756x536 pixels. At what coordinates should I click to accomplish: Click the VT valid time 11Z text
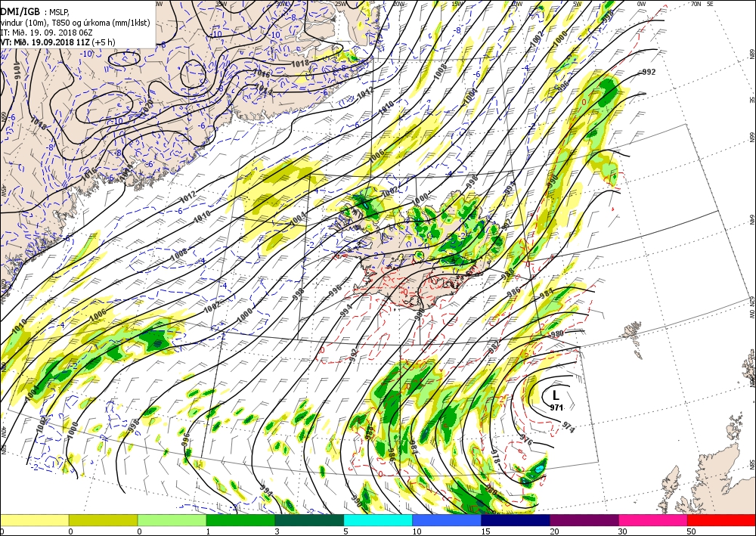click(x=45, y=42)
